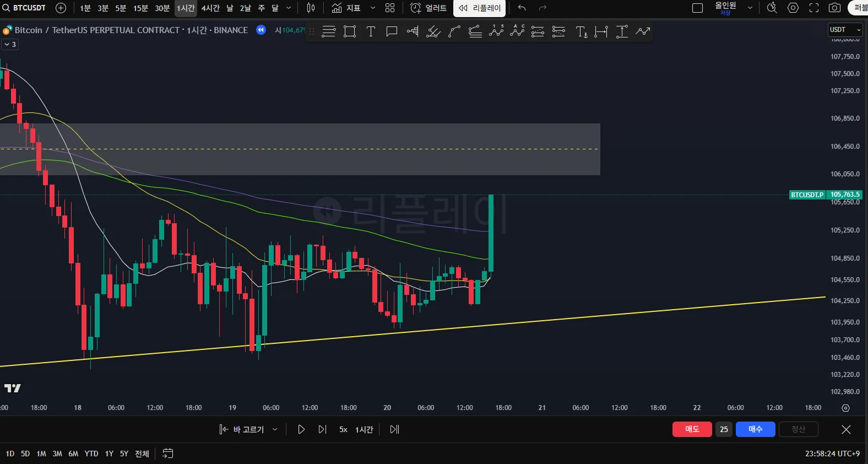The image size is (868, 464).
Task: Select the 15분 timeframe
Action: click(x=140, y=8)
